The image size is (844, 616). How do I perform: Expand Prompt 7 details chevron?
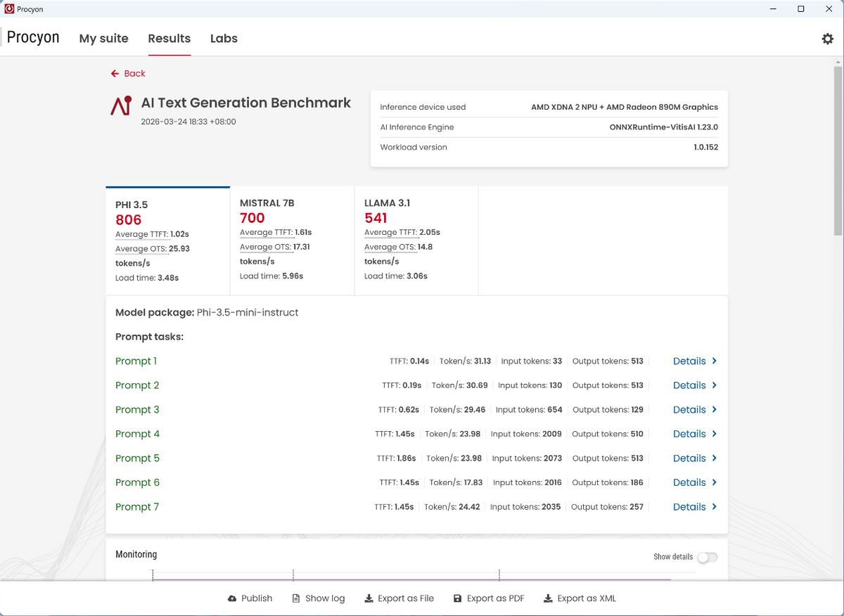(x=714, y=506)
